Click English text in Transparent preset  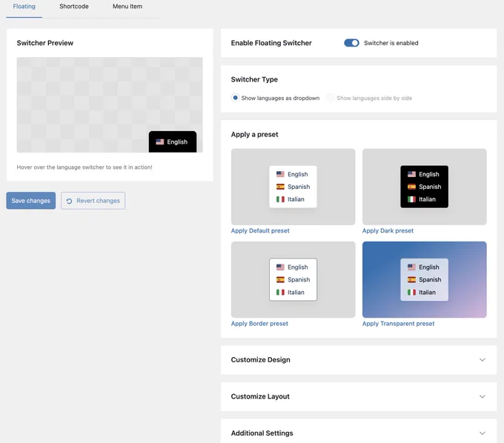429,267
